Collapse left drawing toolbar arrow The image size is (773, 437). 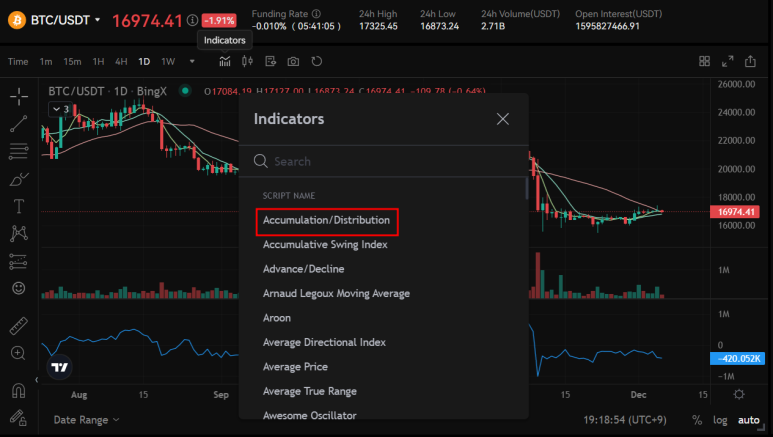(36, 380)
